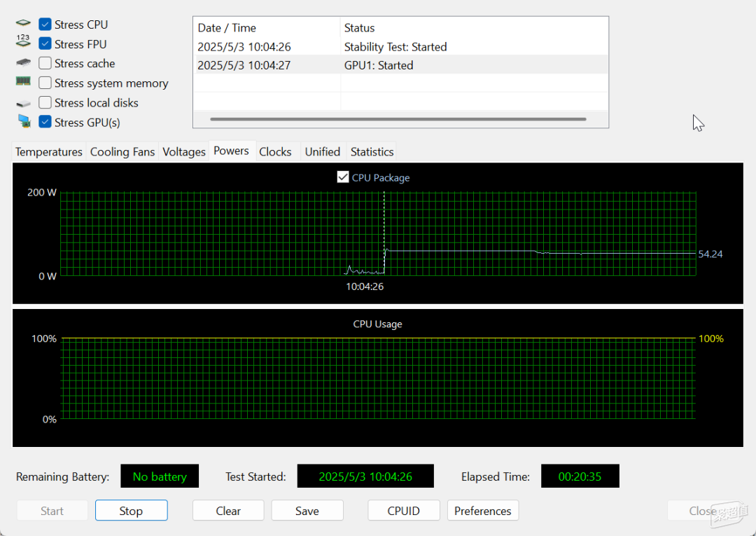Click the Clear button
Viewport: 756px width, 536px height.
tap(228, 511)
